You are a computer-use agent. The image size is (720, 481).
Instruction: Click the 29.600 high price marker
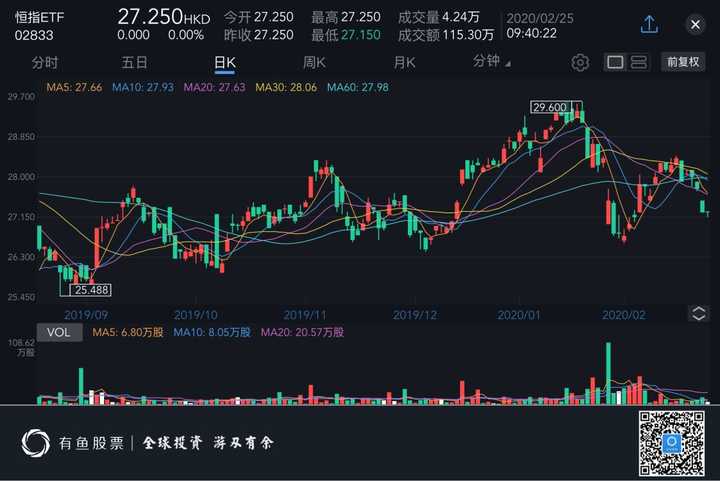point(551,107)
